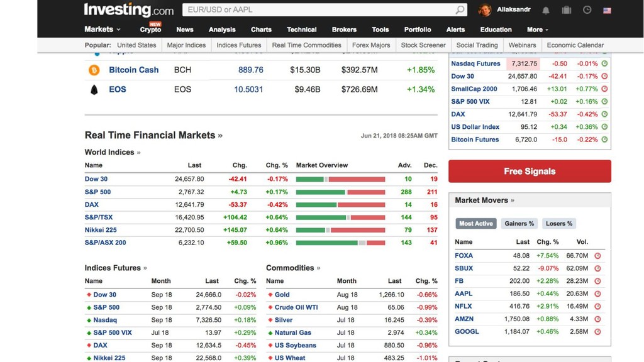
Task: Open the Real Time Commodities link
Action: [306, 45]
